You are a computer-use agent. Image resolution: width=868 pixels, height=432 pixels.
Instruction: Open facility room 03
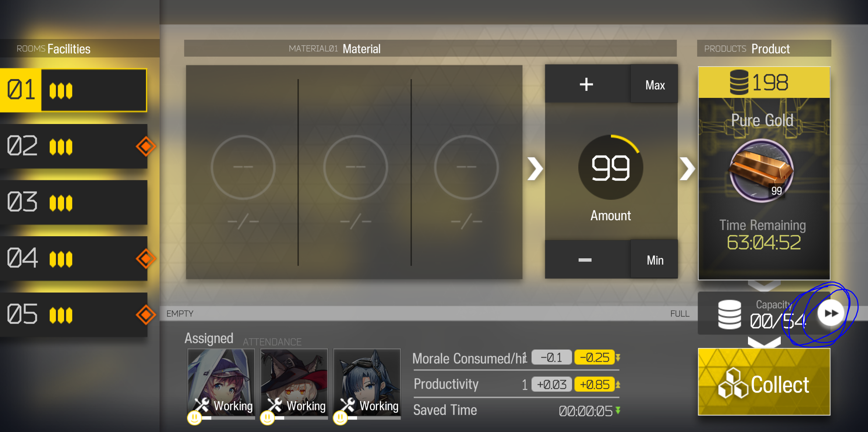(74, 202)
